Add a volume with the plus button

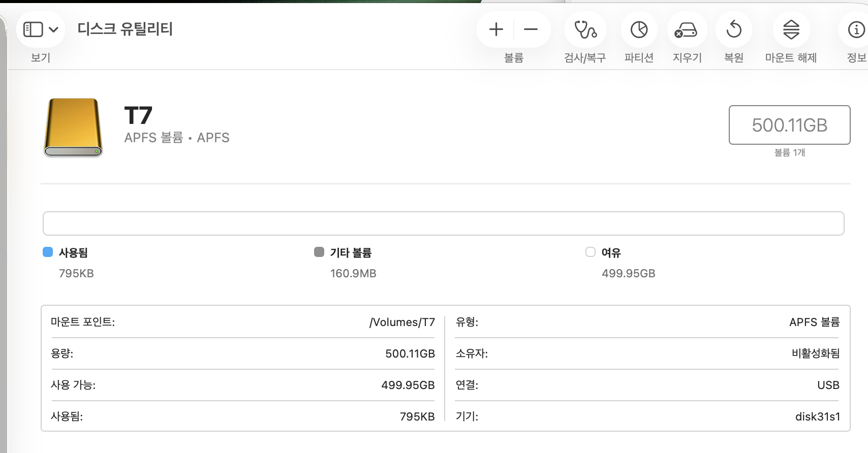click(496, 29)
